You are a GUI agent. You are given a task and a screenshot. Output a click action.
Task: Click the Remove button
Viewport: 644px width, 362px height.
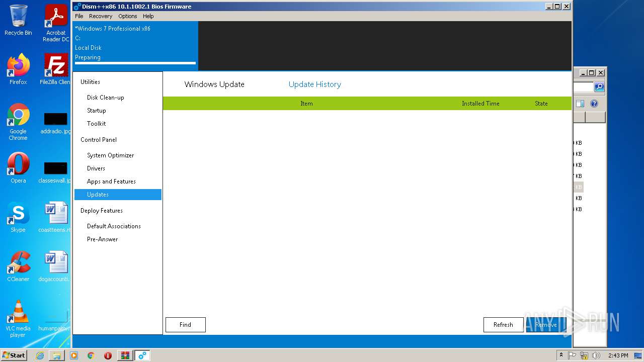546,325
